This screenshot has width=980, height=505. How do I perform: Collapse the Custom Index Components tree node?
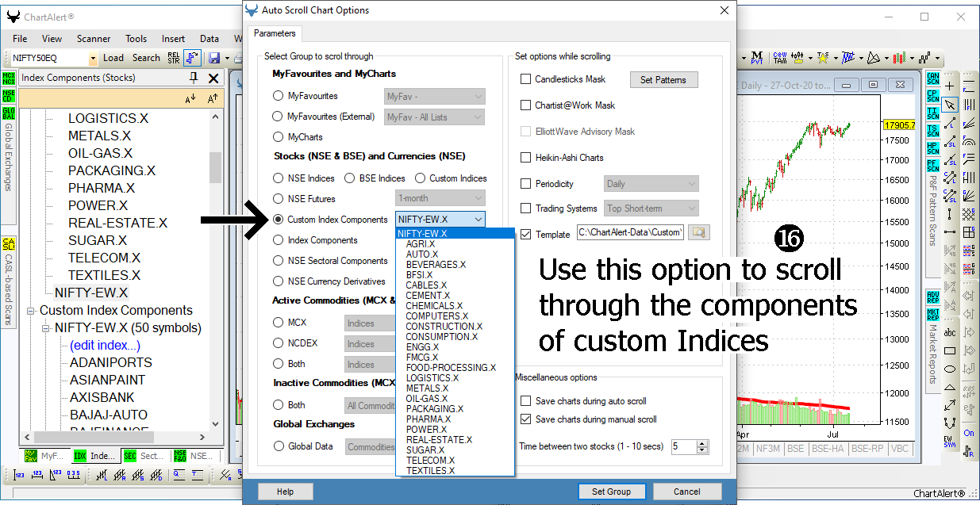[31, 310]
